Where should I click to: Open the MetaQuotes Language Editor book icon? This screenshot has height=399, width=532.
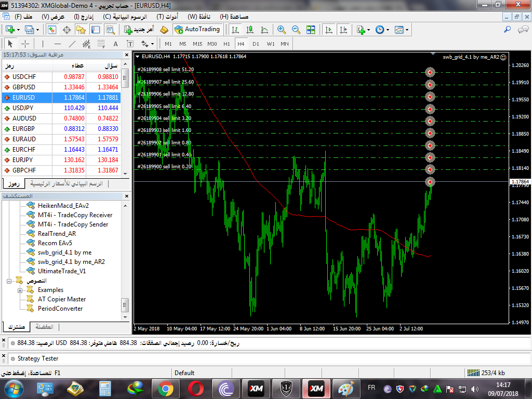[164, 30]
